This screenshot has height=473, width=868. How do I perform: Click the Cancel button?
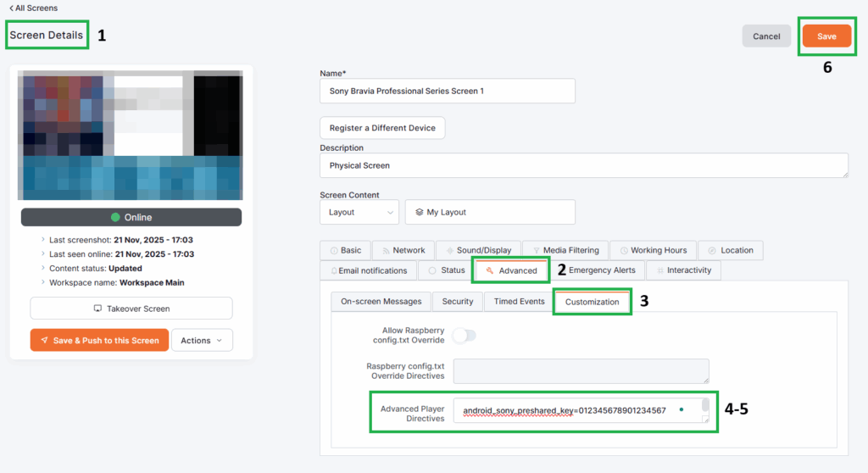(766, 36)
